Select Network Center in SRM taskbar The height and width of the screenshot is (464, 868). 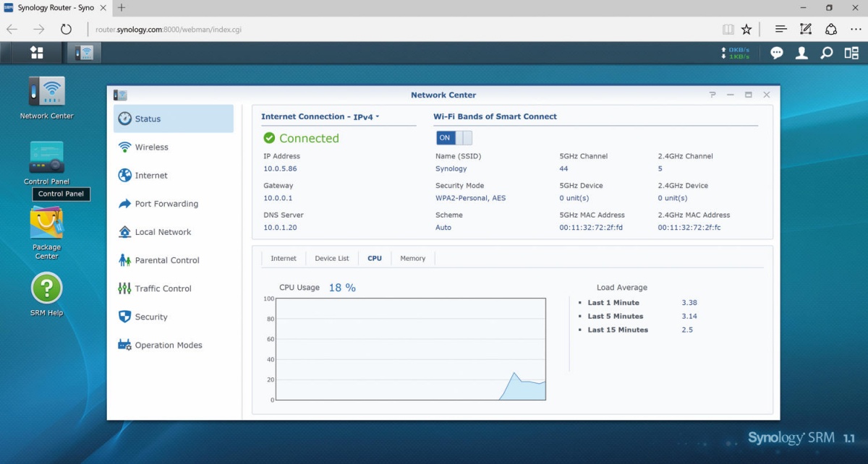(85, 53)
